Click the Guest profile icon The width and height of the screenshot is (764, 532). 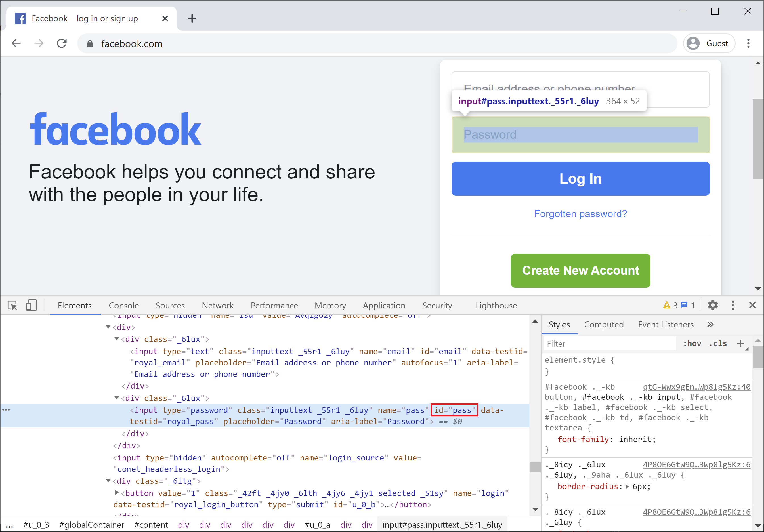(x=693, y=44)
